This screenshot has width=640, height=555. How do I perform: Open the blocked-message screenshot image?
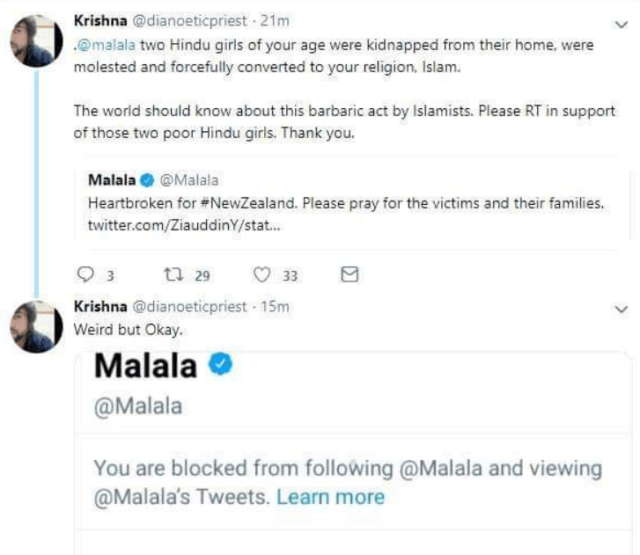pos(350,450)
